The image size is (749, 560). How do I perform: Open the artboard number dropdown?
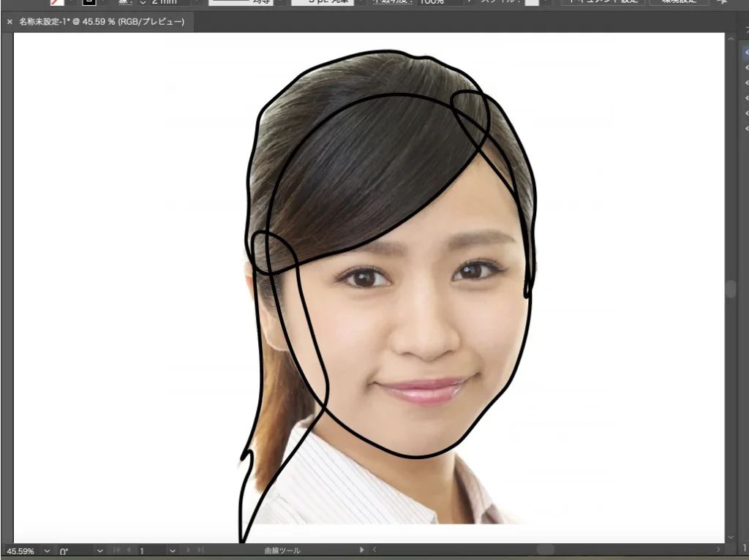click(x=173, y=550)
